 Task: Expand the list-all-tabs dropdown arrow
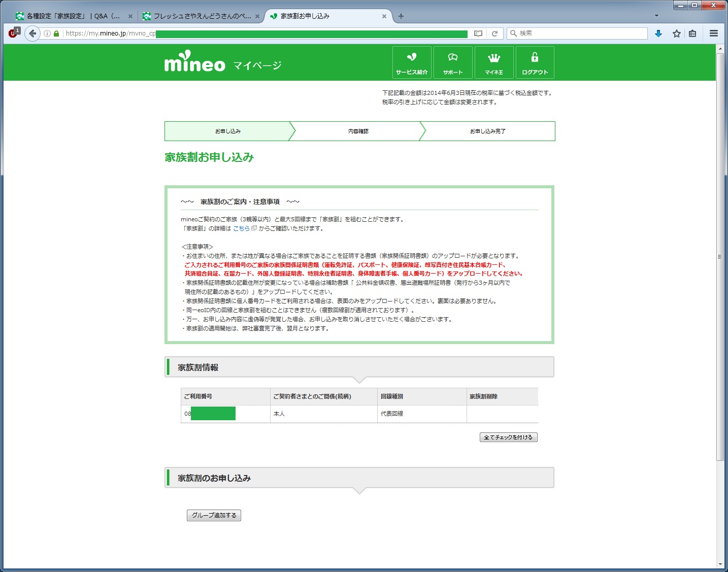pyautogui.click(x=656, y=16)
